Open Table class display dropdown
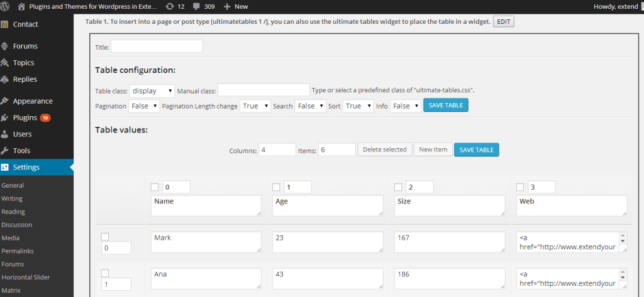The height and width of the screenshot is (297, 644). [x=152, y=90]
